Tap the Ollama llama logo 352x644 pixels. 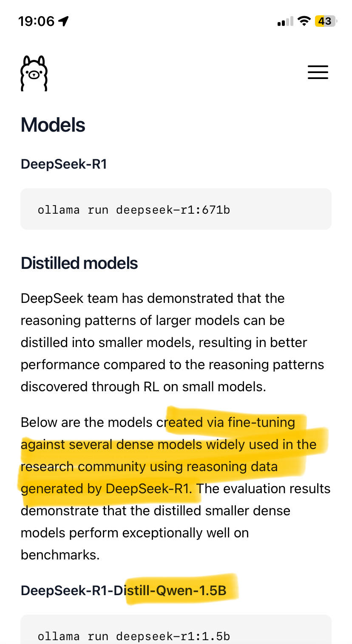coord(34,73)
